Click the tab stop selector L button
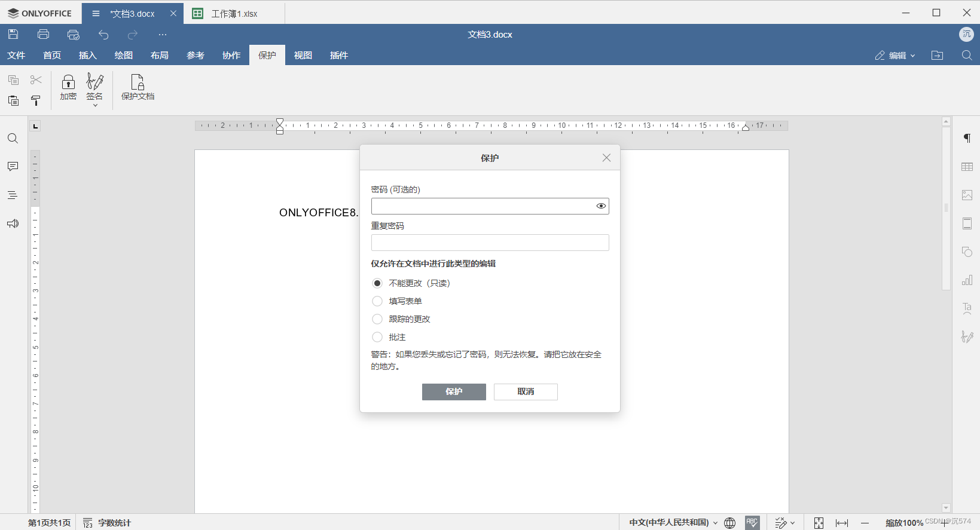The width and height of the screenshot is (980, 530). [x=35, y=126]
